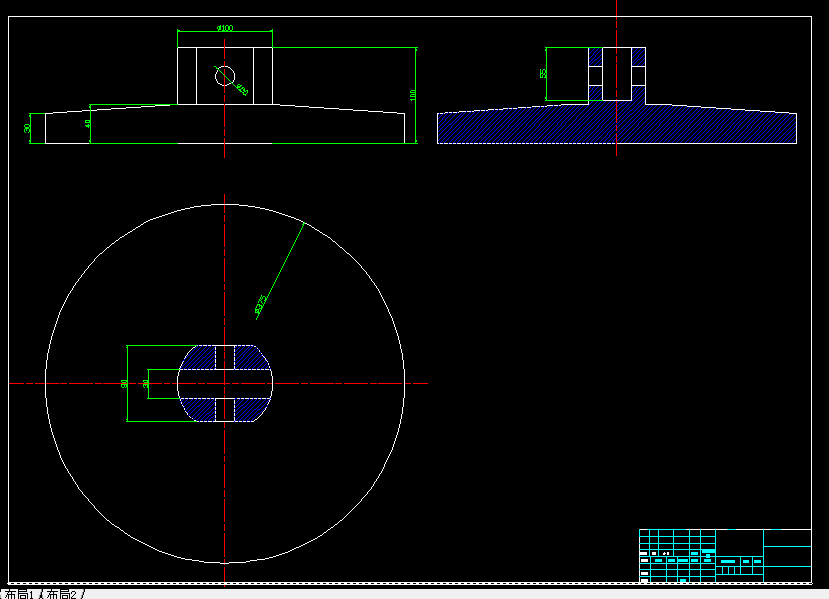The width and height of the screenshot is (829, 599).
Task: Select the inner 30 slot dimension, plan view
Action: [145, 384]
